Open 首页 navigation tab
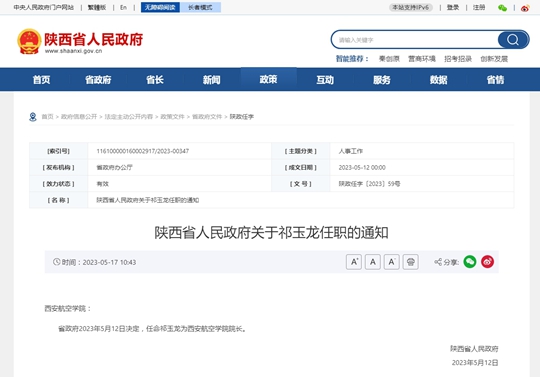Image resolution: width=540 pixels, height=377 pixels. click(41, 80)
